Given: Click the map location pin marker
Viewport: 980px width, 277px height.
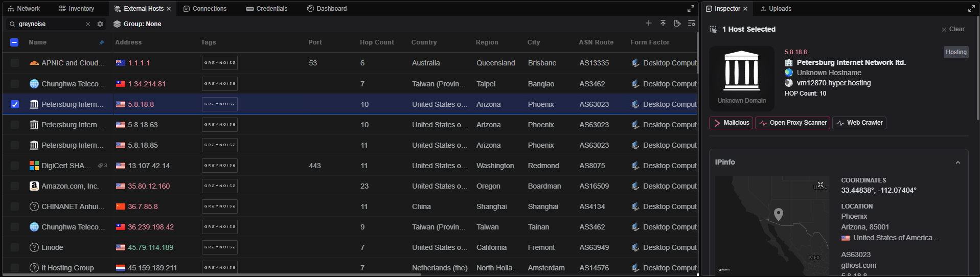Looking at the screenshot, I should (779, 214).
